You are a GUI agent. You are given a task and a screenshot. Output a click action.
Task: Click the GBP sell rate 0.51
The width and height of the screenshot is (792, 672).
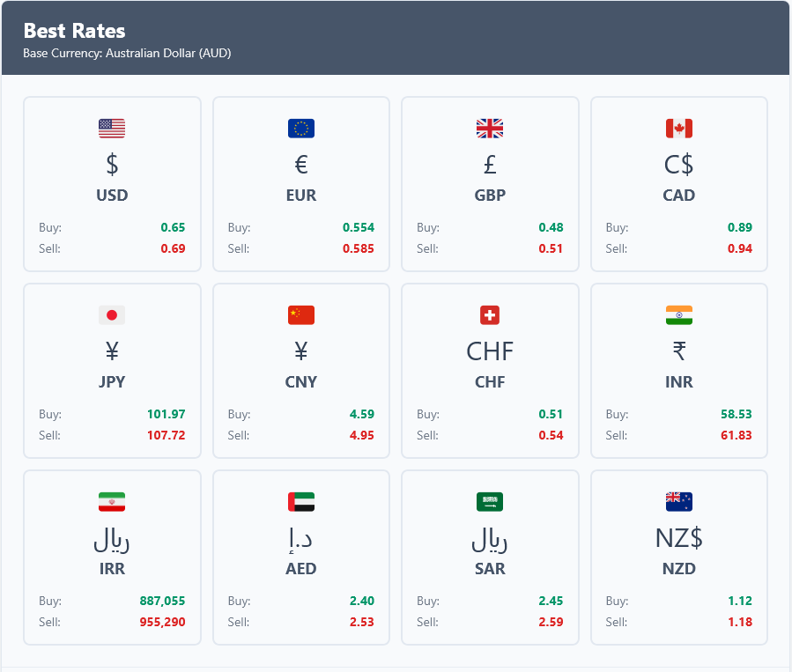point(551,248)
